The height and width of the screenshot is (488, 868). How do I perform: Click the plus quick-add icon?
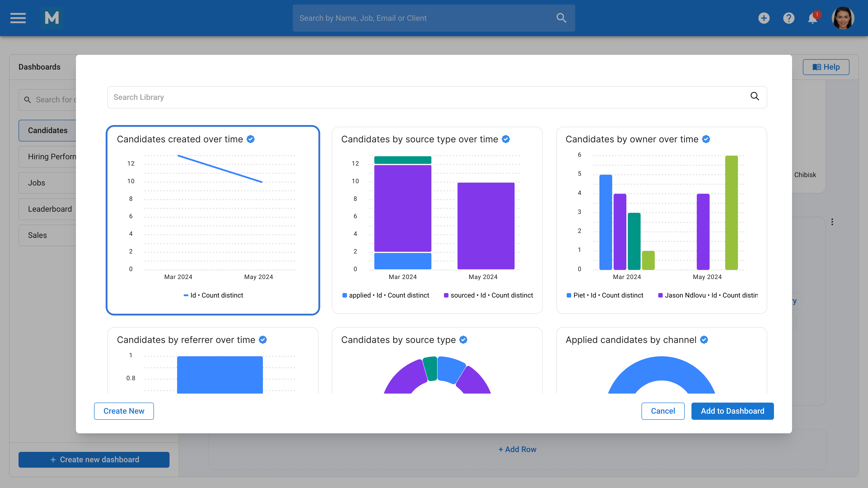pyautogui.click(x=764, y=18)
